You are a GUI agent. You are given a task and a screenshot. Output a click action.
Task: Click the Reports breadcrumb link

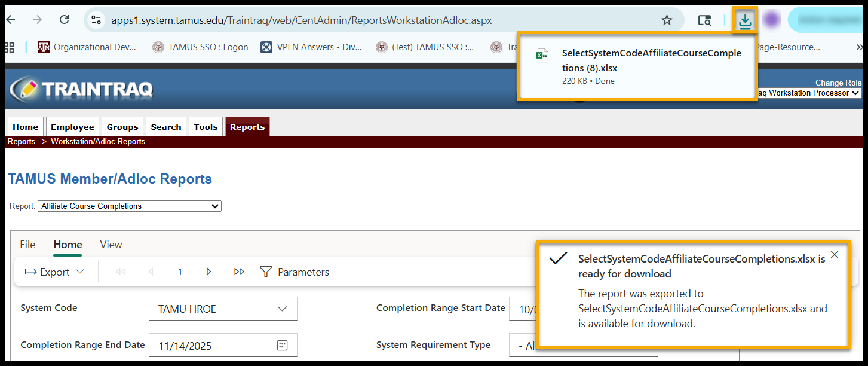point(22,142)
